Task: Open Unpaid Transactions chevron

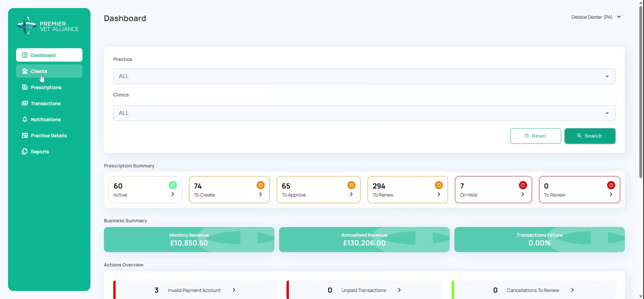Action: pyautogui.click(x=399, y=290)
